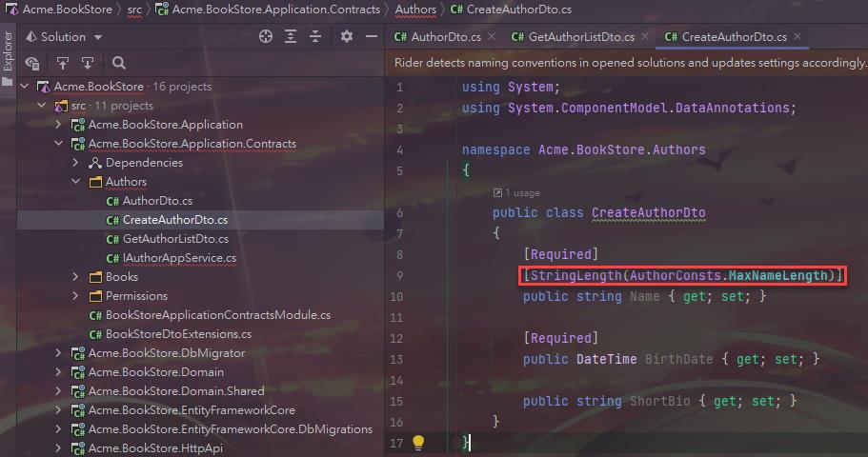Expand the Acme.BookStore.Domain project
The width and height of the screenshot is (868, 457).
point(59,372)
